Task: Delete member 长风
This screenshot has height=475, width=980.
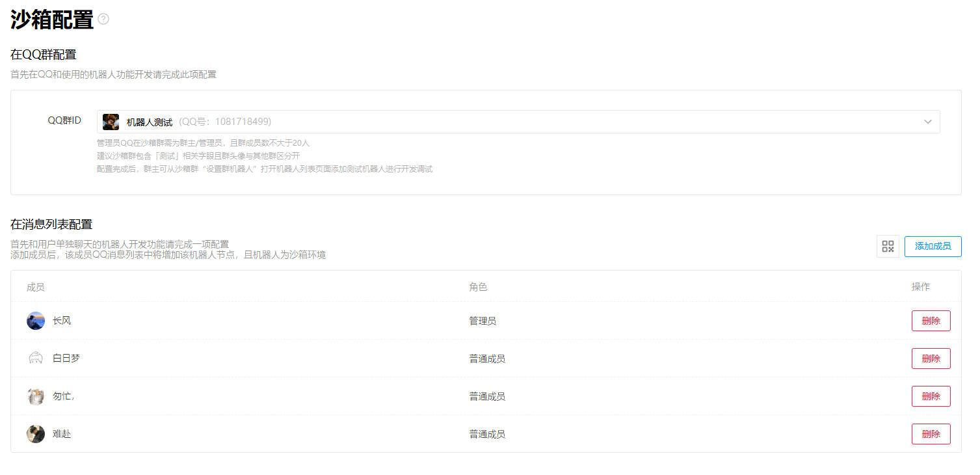Action: click(x=931, y=321)
